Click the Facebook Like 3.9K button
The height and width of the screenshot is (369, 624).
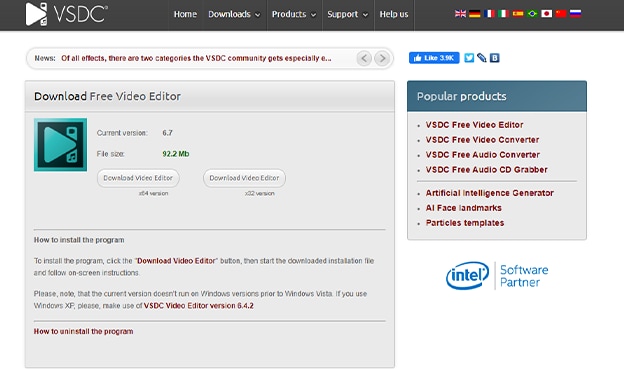(434, 58)
